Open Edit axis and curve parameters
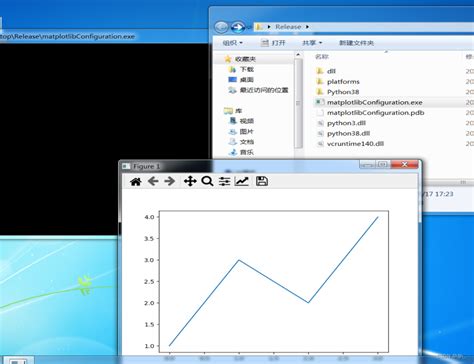The height and width of the screenshot is (364, 474). (242, 181)
